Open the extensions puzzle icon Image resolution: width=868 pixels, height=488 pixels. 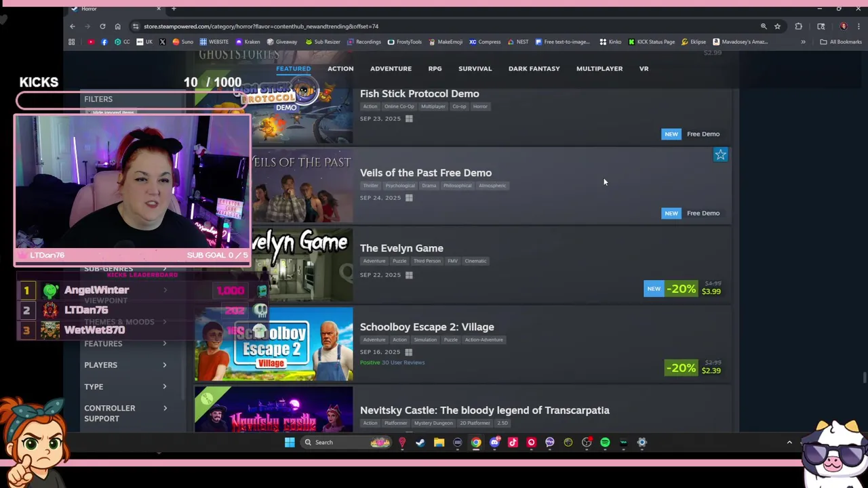click(798, 26)
